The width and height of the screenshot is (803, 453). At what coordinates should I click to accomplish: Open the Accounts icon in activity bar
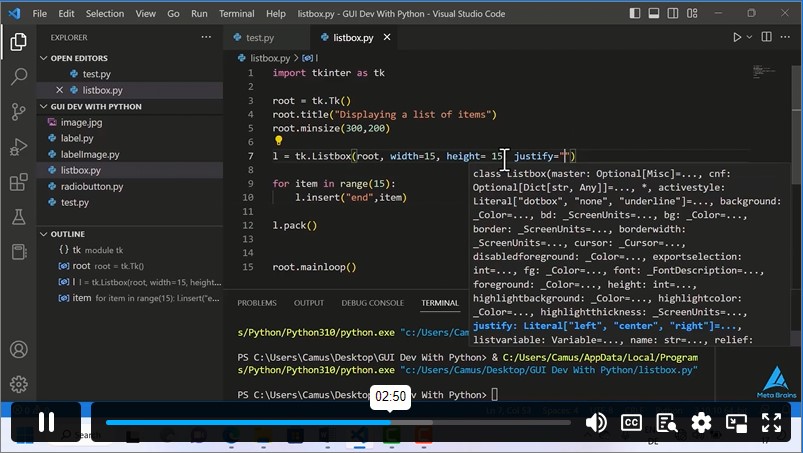pyautogui.click(x=18, y=349)
